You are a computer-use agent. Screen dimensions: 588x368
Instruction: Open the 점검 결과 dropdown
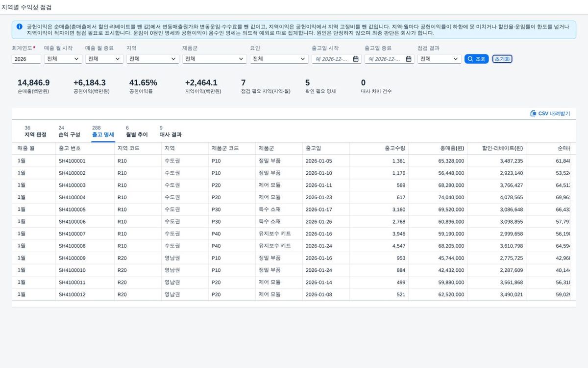point(439,59)
